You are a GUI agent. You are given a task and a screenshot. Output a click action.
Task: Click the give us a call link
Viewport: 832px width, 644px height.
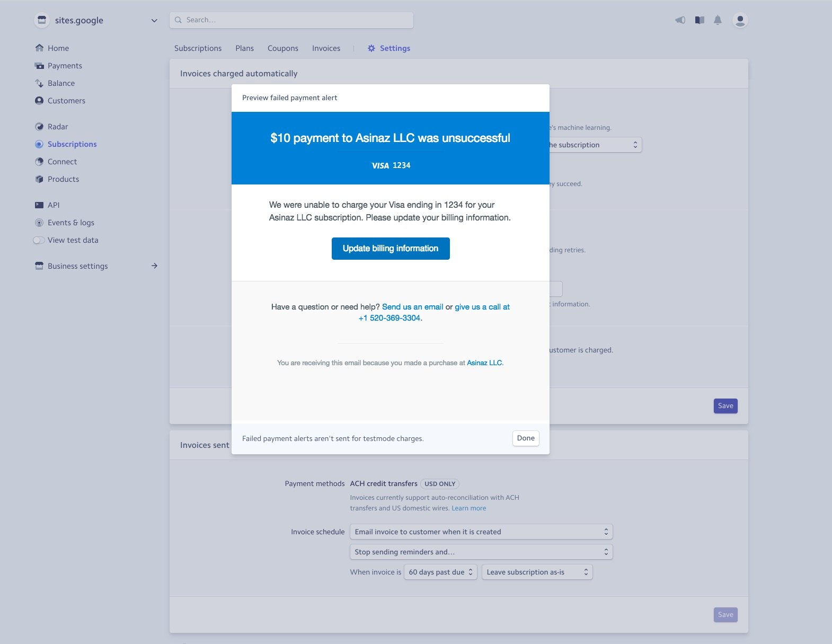pos(482,307)
